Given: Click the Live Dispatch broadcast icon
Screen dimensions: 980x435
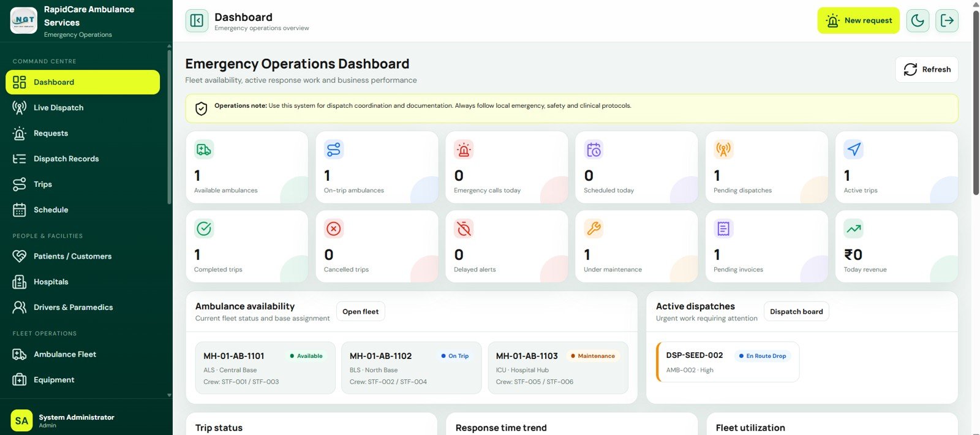Looking at the screenshot, I should [x=20, y=108].
